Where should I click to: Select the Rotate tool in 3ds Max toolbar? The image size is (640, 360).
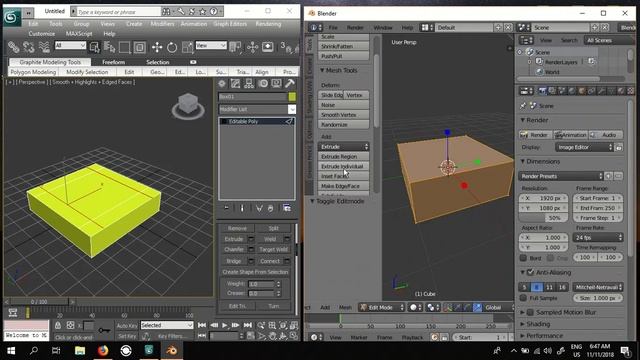click(x=172, y=47)
